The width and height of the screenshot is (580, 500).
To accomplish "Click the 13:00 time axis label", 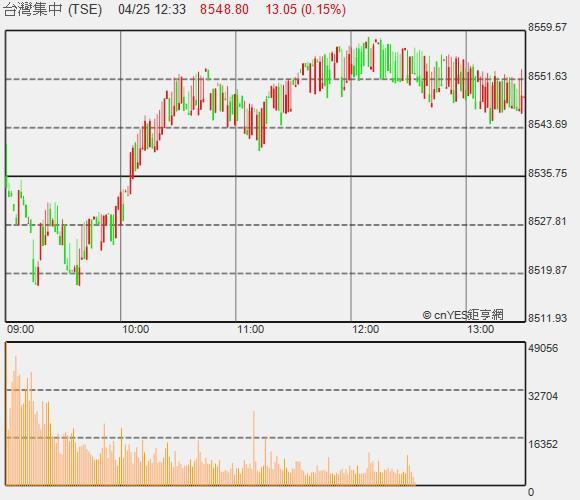I will click(480, 329).
